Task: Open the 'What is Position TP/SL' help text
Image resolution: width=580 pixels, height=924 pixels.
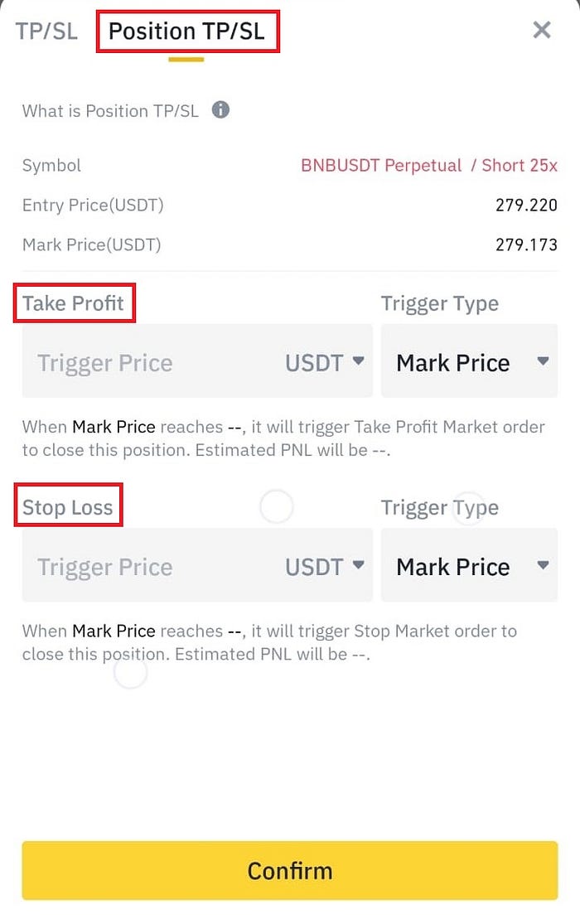Action: [x=110, y=110]
